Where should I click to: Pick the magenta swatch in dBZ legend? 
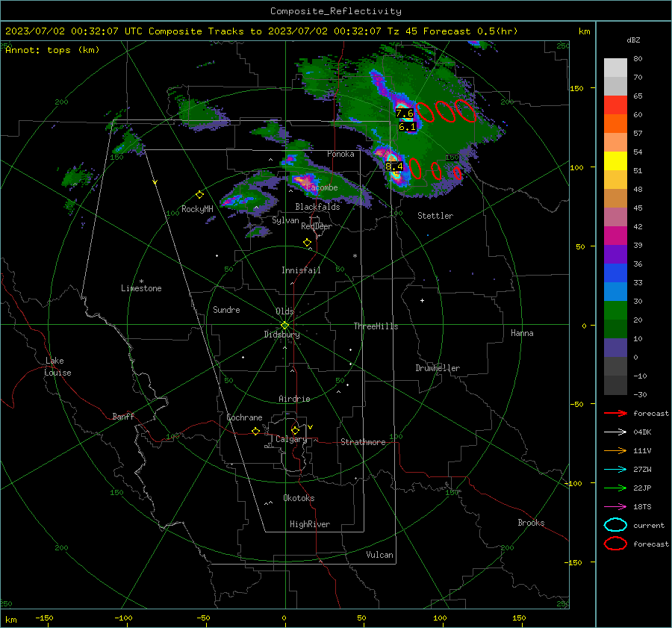[615, 235]
